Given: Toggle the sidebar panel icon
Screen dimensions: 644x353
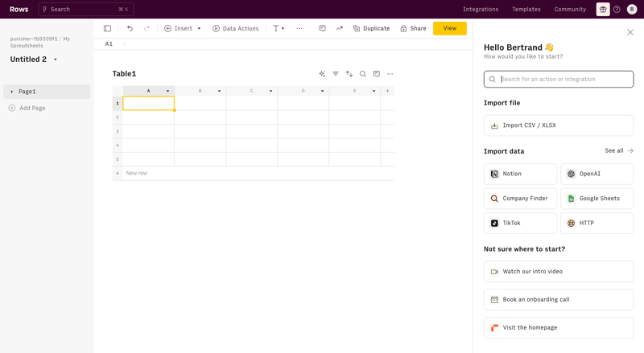Looking at the screenshot, I should click(x=107, y=28).
